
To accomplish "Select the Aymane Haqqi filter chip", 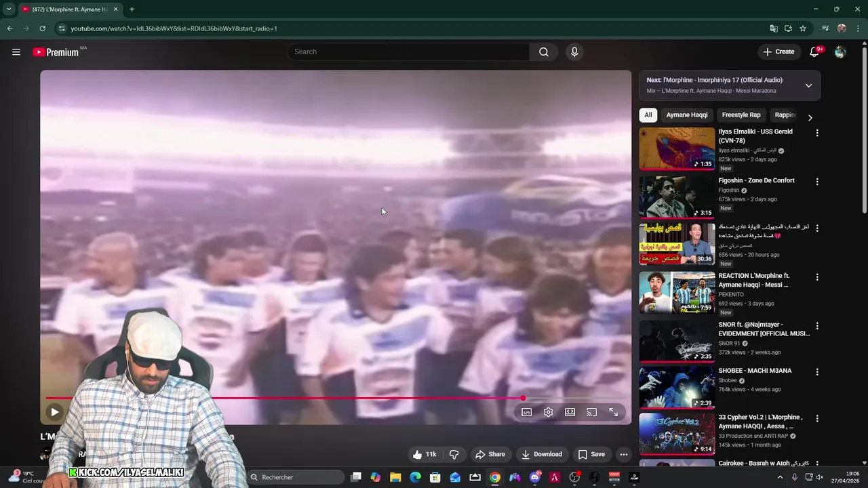I will [687, 115].
